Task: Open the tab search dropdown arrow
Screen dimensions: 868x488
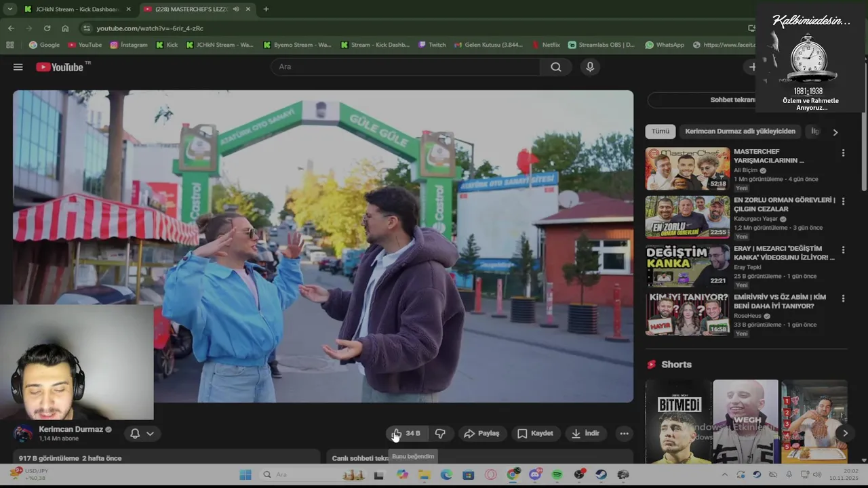Action: coord(9,9)
